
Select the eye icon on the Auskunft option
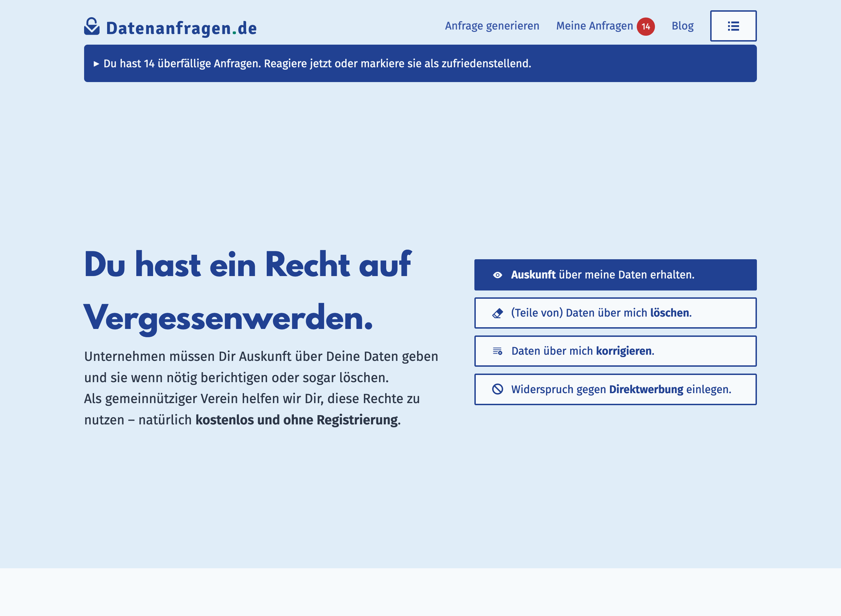[x=498, y=275]
